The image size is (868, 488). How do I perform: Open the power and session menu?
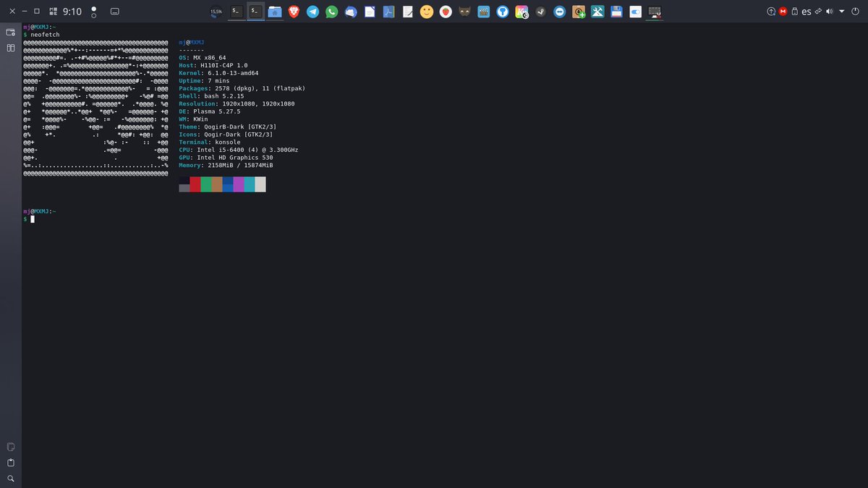pos(856,12)
